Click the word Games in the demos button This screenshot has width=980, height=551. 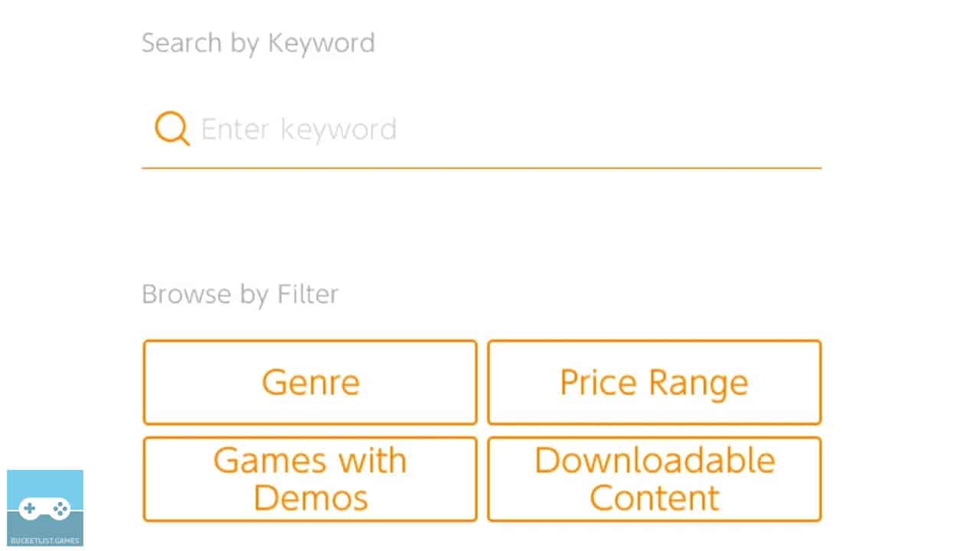click(266, 461)
